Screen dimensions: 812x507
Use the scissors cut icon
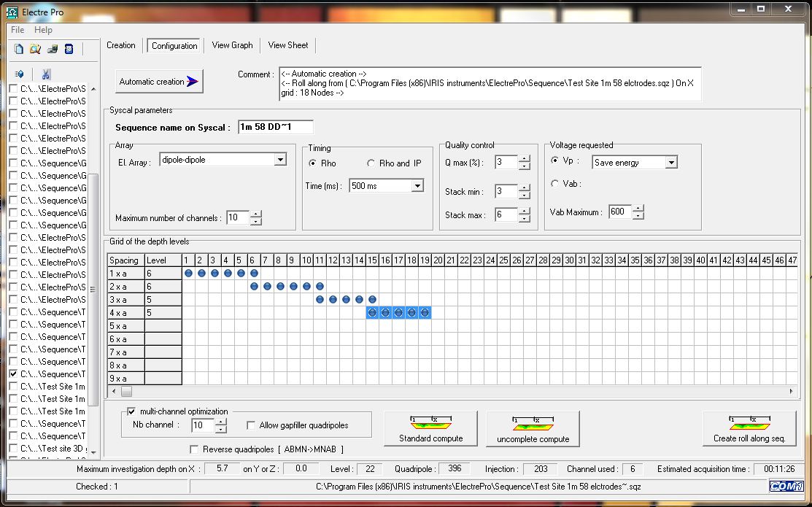point(45,74)
